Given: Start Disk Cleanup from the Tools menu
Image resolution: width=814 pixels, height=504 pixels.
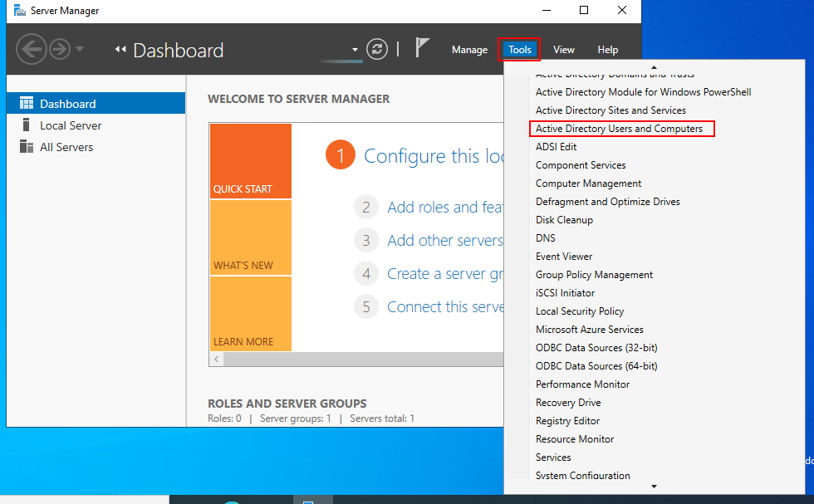Looking at the screenshot, I should pyautogui.click(x=564, y=219).
